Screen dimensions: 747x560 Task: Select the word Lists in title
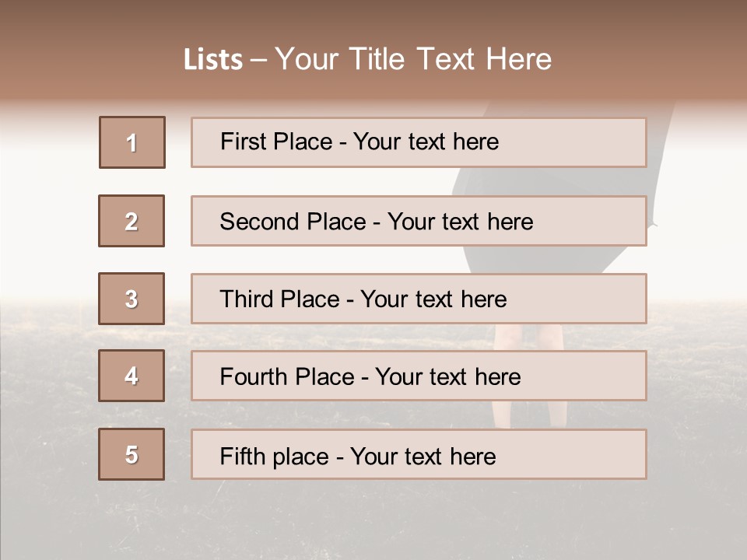[213, 60]
